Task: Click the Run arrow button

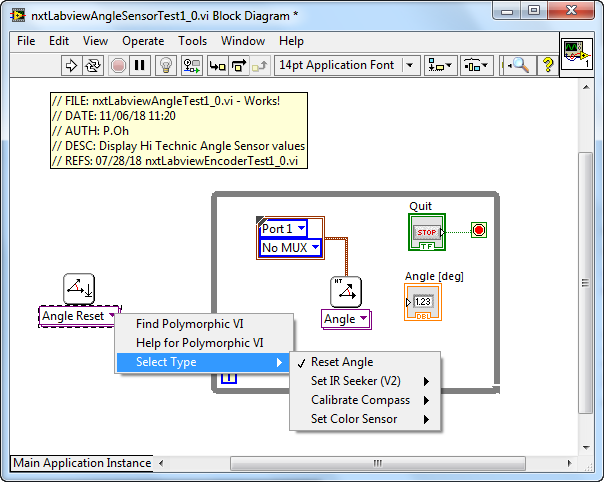Action: pyautogui.click(x=71, y=65)
